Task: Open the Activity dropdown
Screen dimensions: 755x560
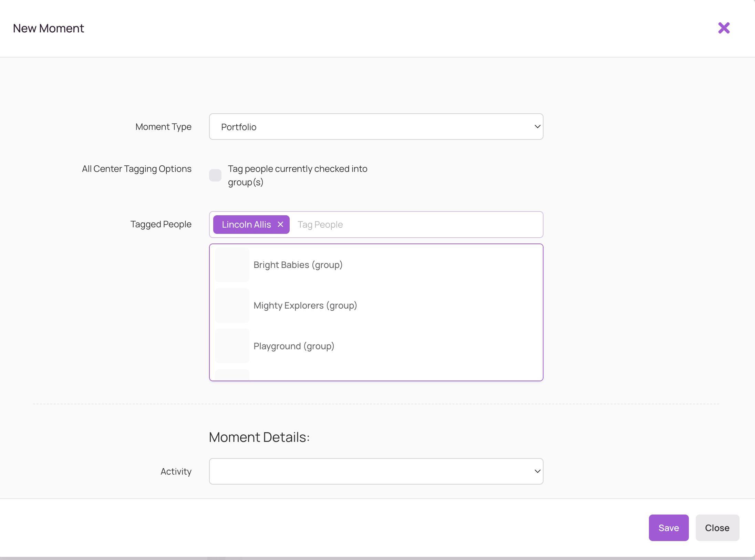Action: pyautogui.click(x=375, y=471)
